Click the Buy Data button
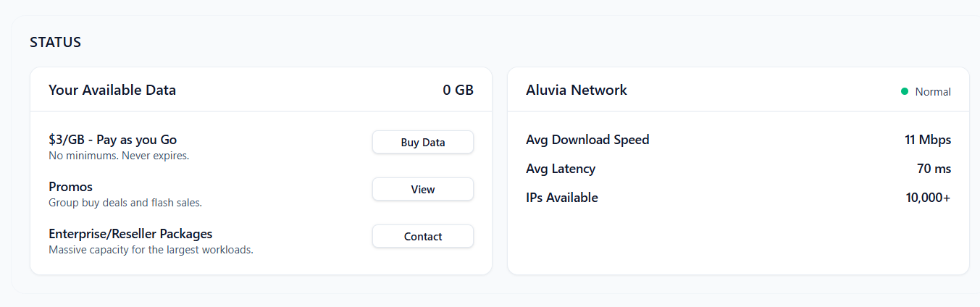 click(423, 143)
